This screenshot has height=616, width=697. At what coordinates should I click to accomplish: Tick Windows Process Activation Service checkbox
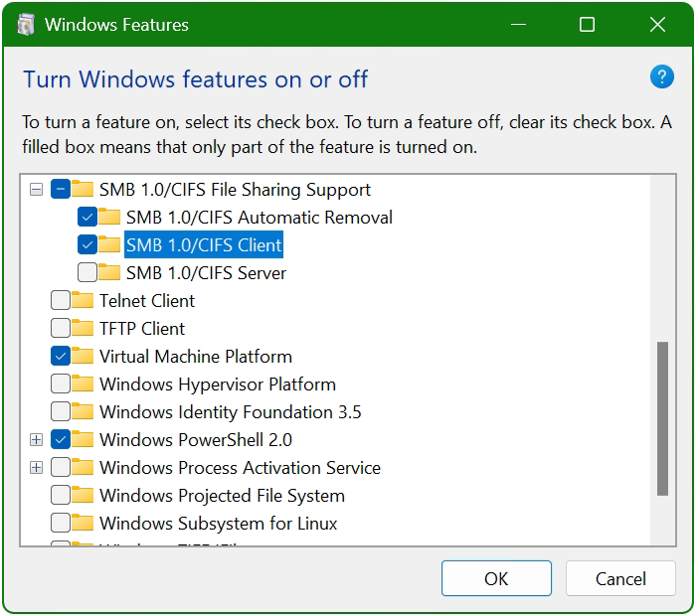pos(61,468)
